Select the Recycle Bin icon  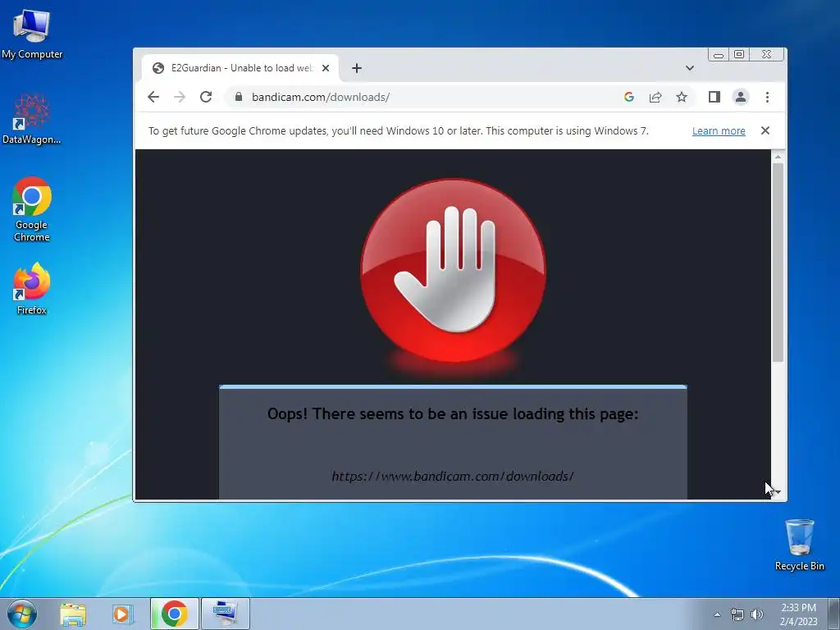pyautogui.click(x=799, y=545)
